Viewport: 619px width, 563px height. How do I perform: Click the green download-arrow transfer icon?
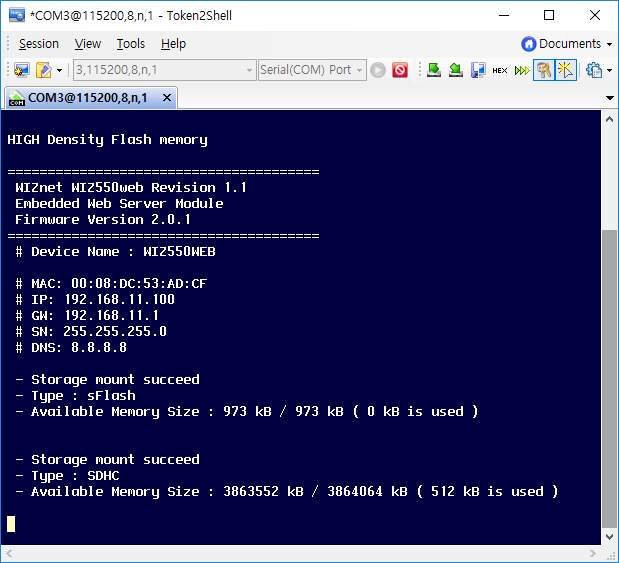point(434,70)
